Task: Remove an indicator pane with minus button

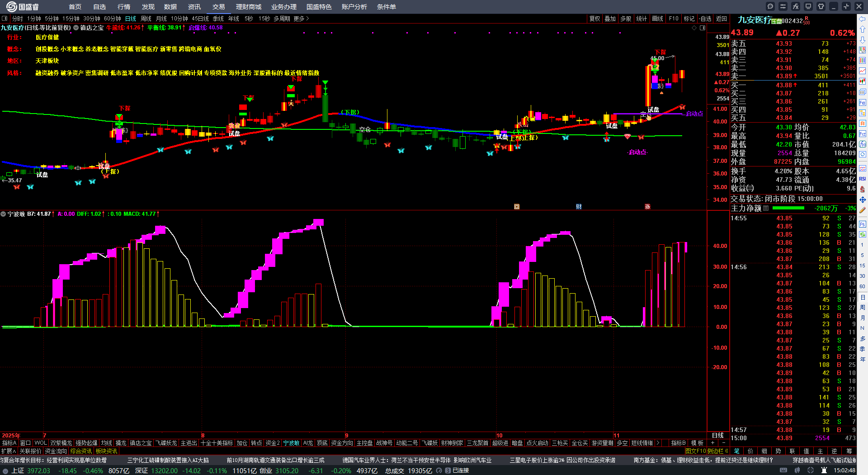Action: tap(724, 443)
